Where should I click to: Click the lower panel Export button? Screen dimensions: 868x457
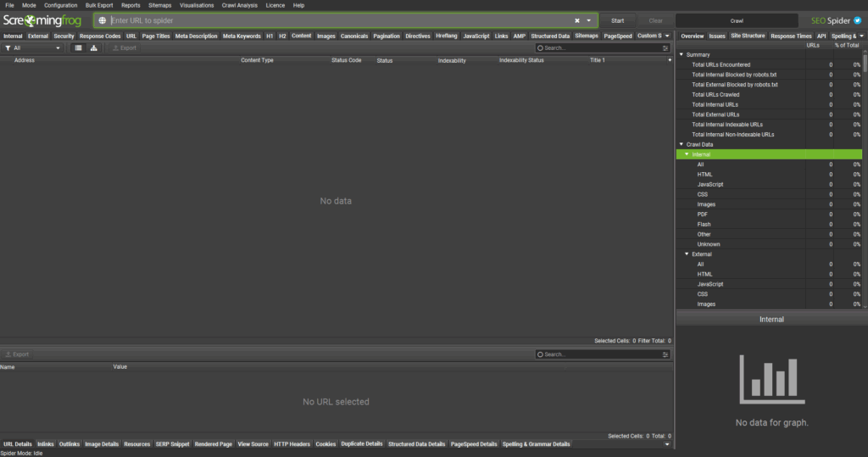17,354
